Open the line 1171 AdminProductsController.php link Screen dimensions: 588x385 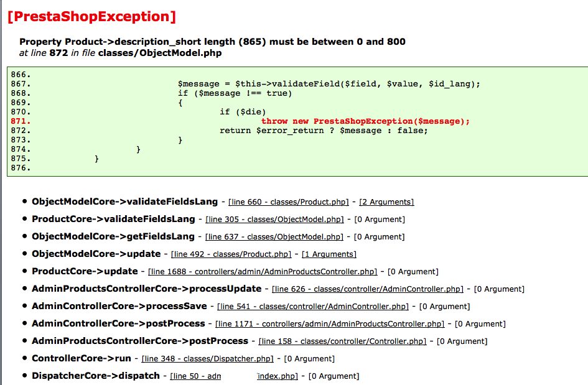point(330,324)
